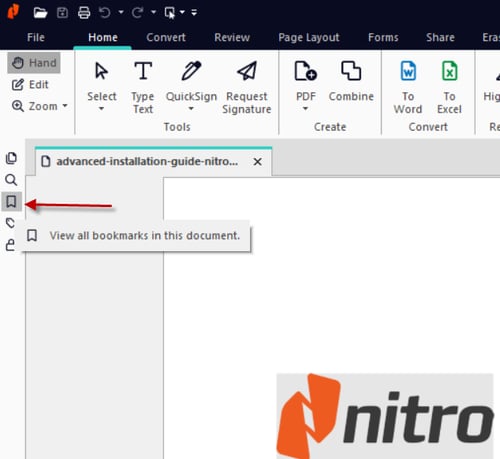Viewport: 500px width, 459px height.
Task: Open the Security lock panel icon
Action: pos(10,245)
